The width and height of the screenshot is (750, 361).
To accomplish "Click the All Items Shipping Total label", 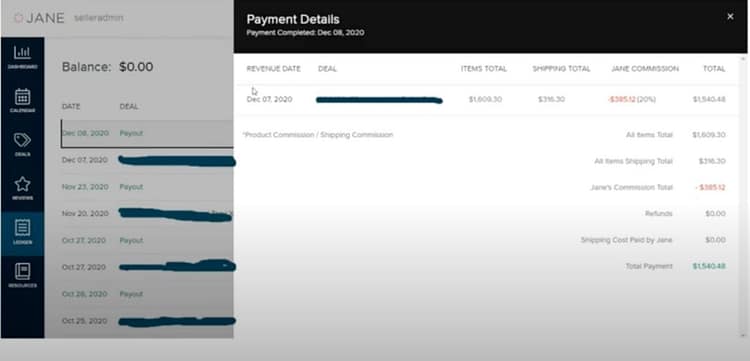I will (633, 161).
